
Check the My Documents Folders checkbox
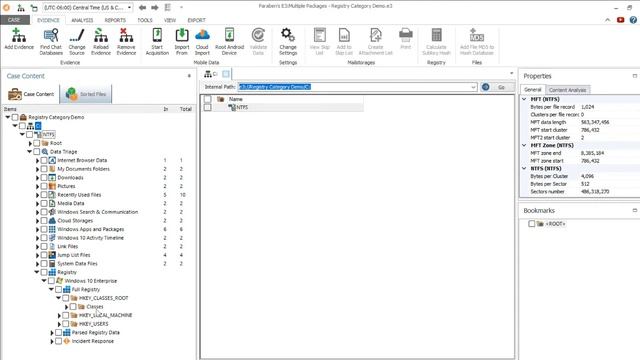(44, 169)
